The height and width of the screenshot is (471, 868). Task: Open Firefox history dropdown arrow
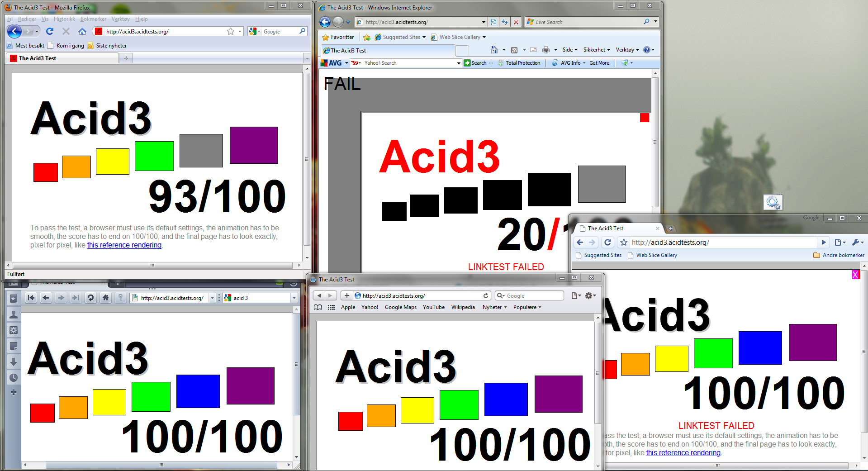click(x=37, y=31)
